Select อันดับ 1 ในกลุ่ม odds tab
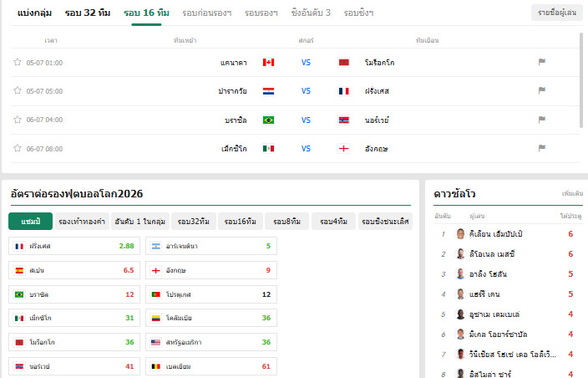 (140, 222)
